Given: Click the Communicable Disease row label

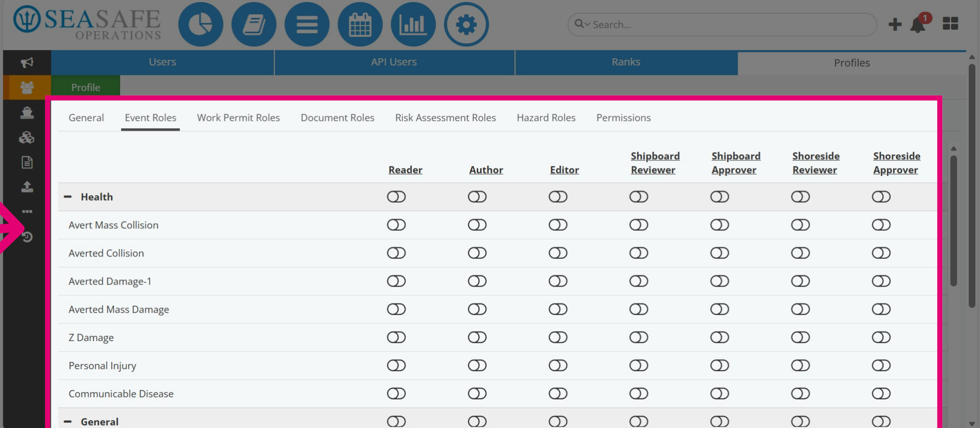Looking at the screenshot, I should tap(121, 394).
